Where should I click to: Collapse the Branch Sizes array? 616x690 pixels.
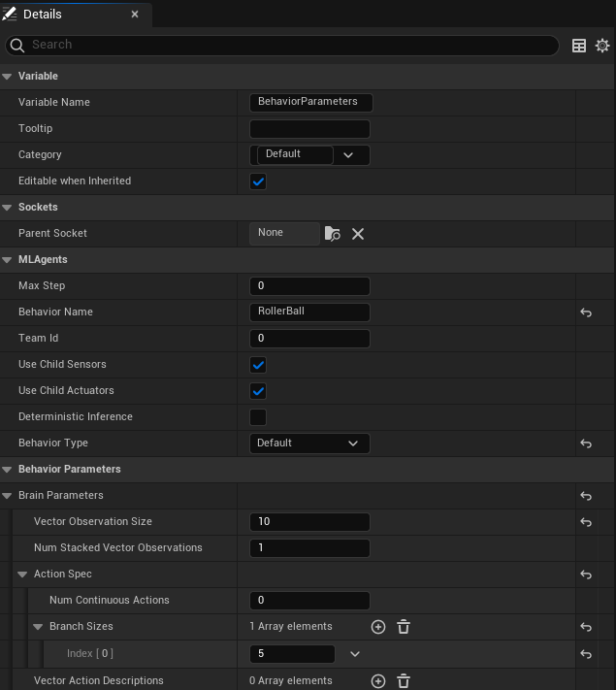38,627
